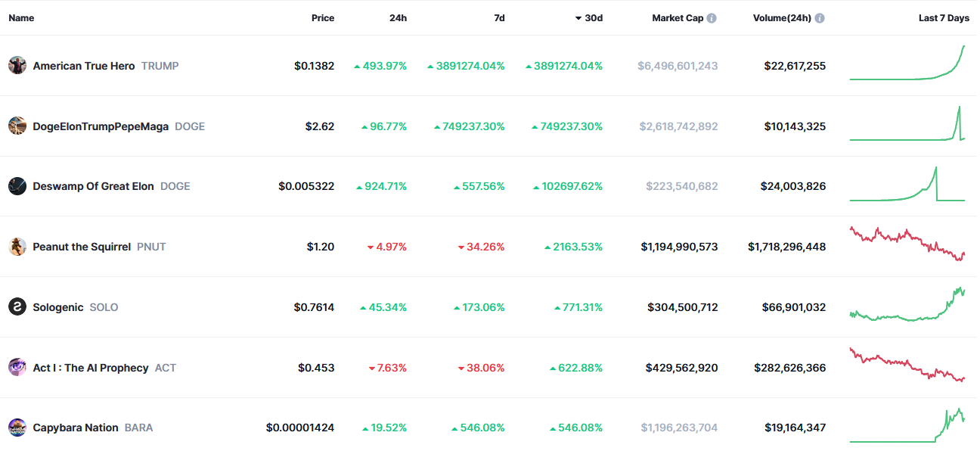Sort the table by Price column

tap(323, 18)
